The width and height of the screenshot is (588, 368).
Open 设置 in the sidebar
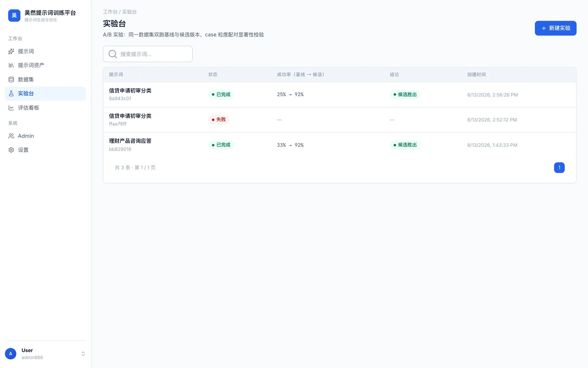[46, 150]
